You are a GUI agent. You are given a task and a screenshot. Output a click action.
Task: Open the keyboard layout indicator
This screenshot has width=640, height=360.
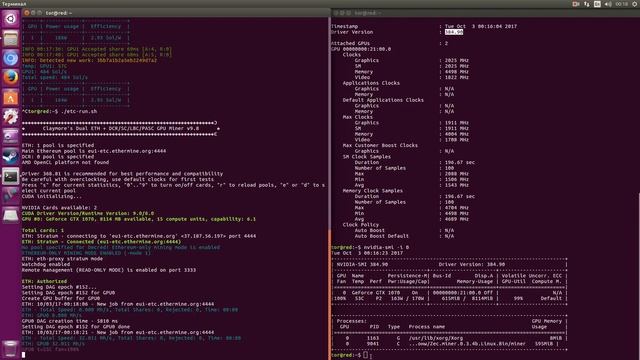coord(597,4)
